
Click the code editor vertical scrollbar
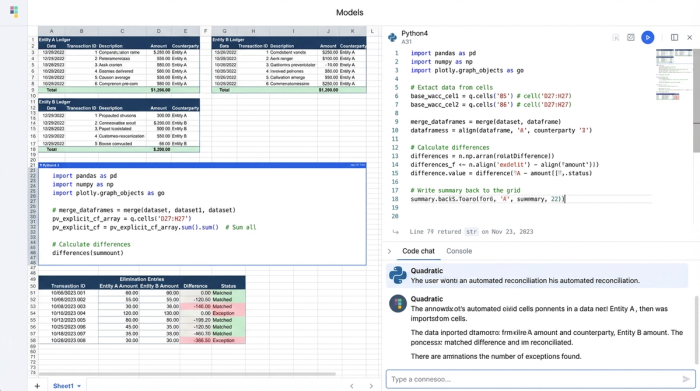click(x=696, y=100)
